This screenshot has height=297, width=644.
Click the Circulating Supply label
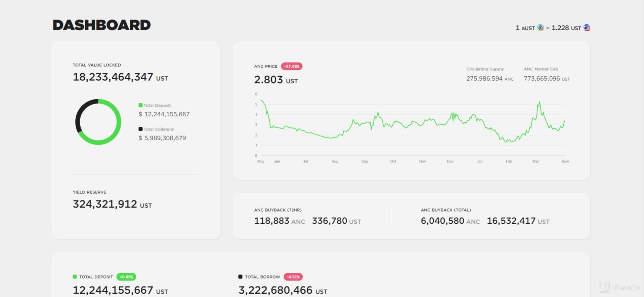pyautogui.click(x=485, y=69)
